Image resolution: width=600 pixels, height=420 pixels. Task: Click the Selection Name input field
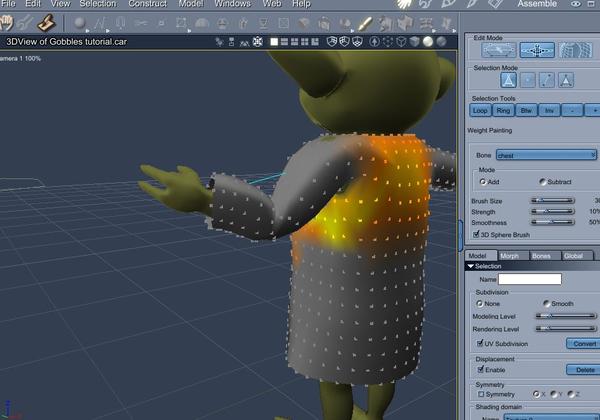pos(530,279)
